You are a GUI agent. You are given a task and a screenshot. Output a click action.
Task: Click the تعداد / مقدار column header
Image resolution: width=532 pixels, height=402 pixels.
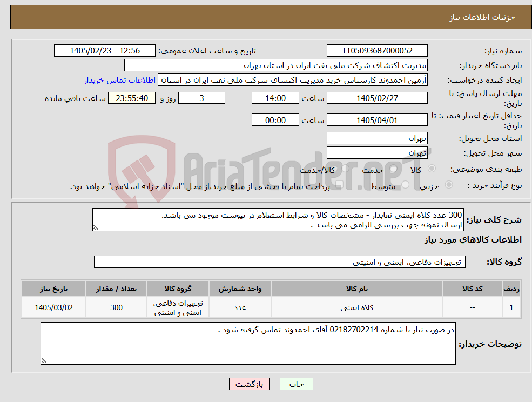pyautogui.click(x=116, y=289)
